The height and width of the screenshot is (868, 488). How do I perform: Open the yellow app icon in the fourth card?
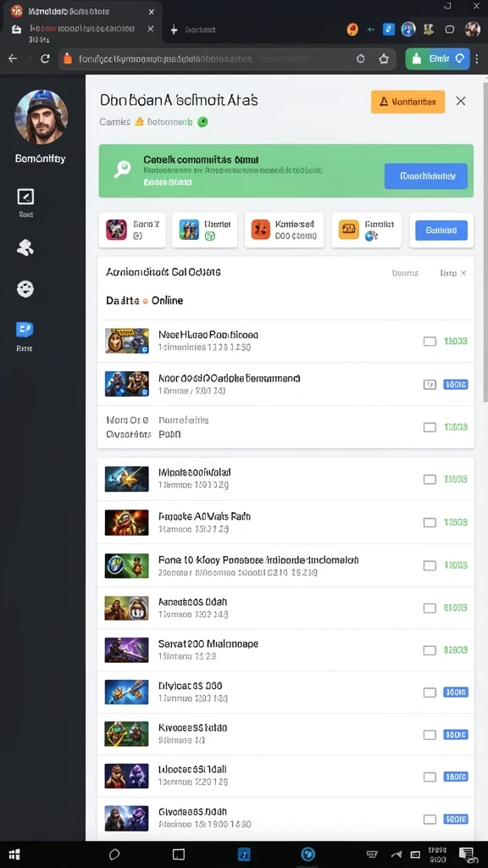[x=348, y=229]
